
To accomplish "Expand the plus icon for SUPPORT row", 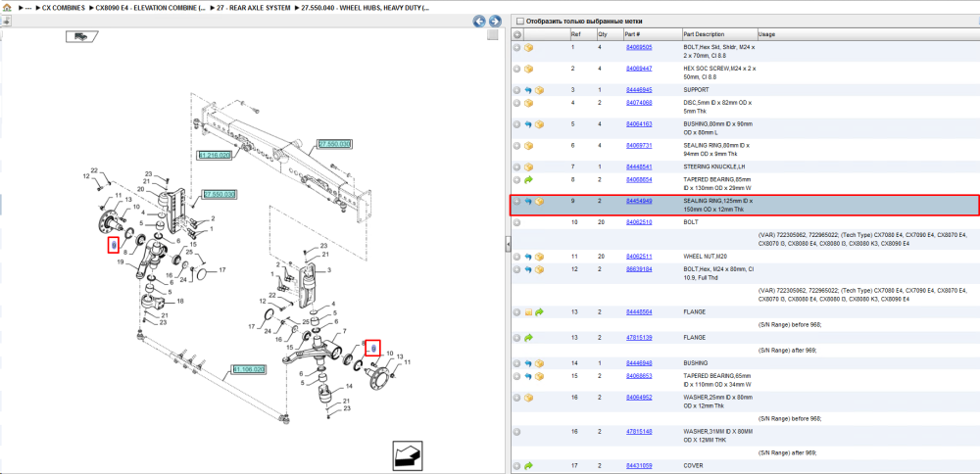I will (x=516, y=90).
